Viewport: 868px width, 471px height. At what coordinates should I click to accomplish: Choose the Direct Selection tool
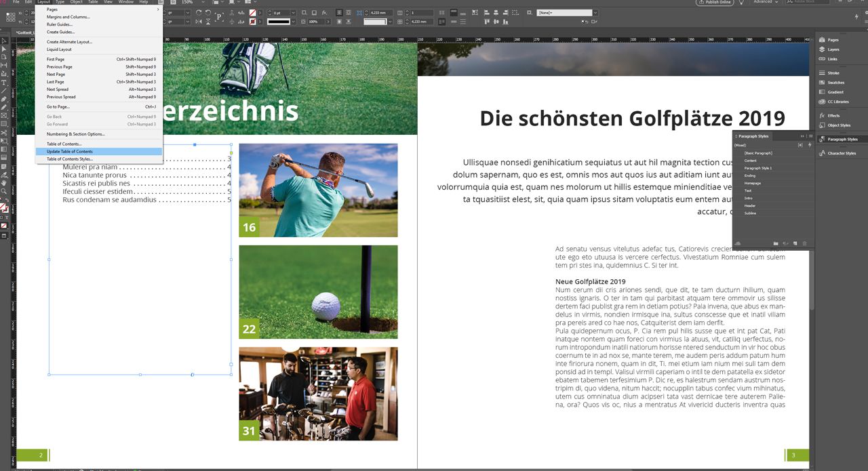(x=5, y=48)
